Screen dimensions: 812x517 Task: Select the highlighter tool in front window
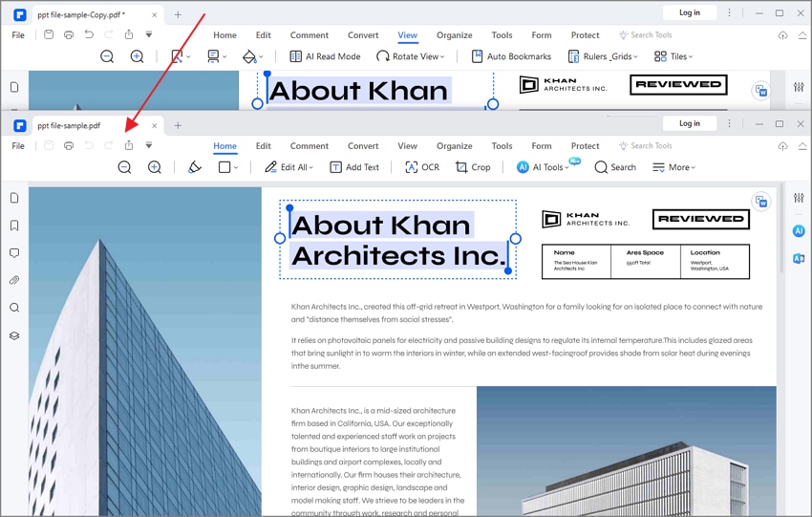pyautogui.click(x=195, y=167)
